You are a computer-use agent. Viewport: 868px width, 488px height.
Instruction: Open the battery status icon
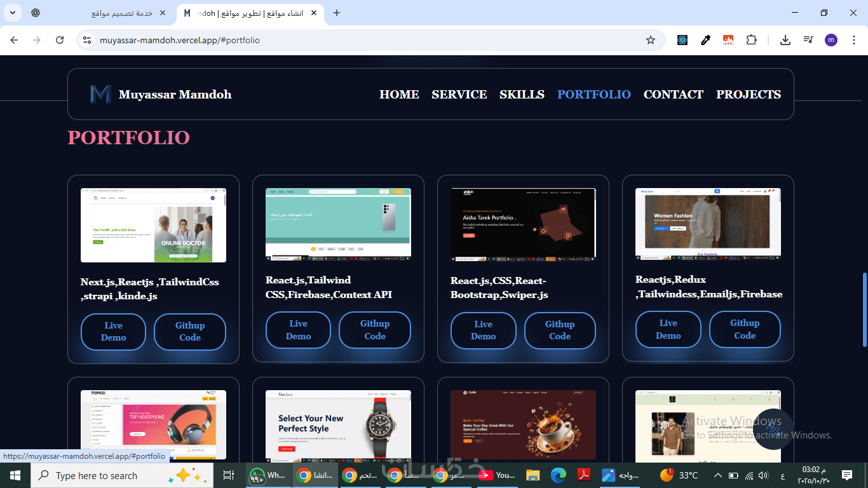(x=733, y=475)
